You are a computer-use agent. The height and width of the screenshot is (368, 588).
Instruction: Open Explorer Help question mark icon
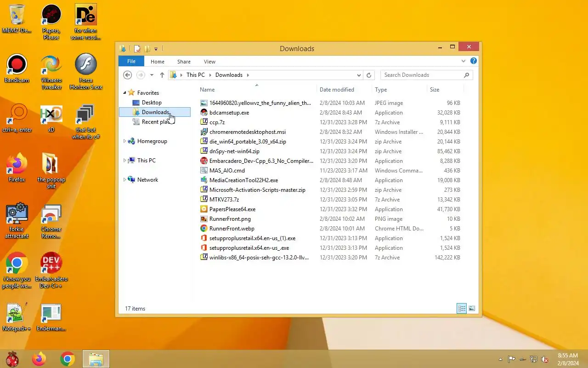point(474,61)
